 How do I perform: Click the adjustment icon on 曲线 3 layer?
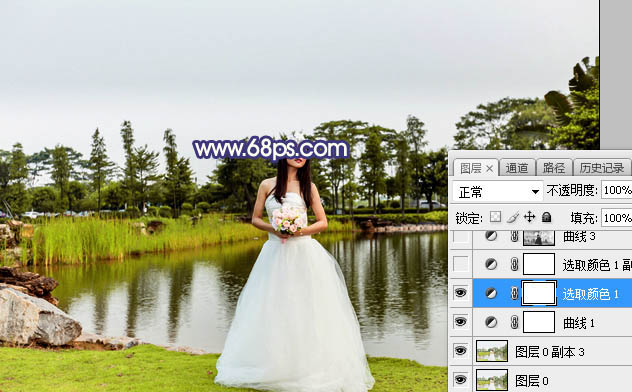[491, 236]
